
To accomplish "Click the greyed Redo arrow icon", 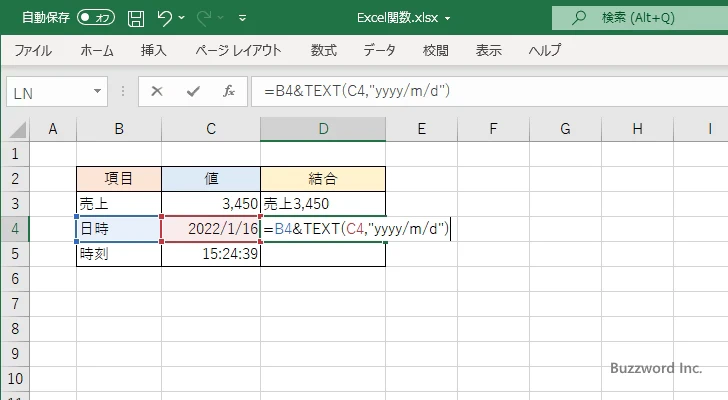I will click(x=203, y=18).
